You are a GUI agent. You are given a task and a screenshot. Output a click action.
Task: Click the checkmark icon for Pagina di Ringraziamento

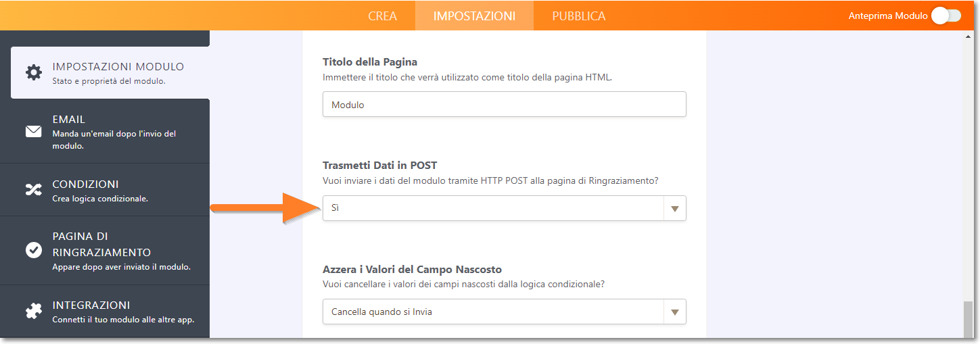[x=33, y=250]
